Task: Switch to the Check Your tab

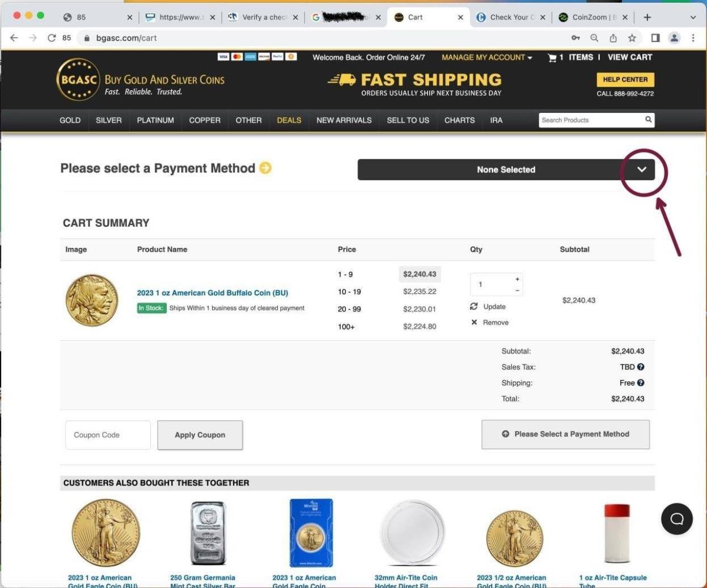Action: [510, 17]
